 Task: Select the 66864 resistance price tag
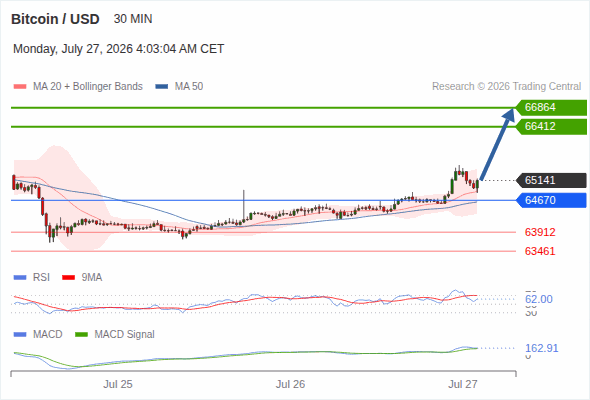click(551, 108)
